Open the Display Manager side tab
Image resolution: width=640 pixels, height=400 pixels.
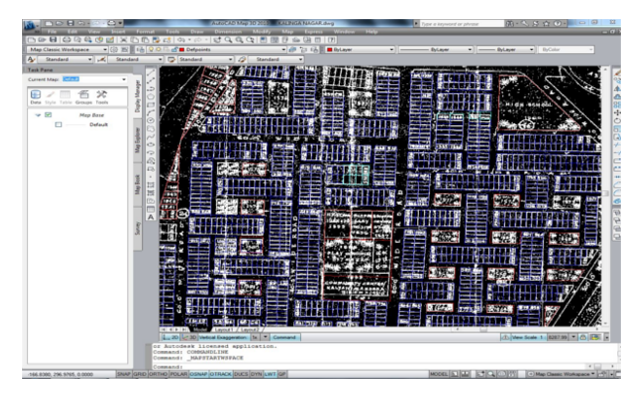[x=138, y=97]
